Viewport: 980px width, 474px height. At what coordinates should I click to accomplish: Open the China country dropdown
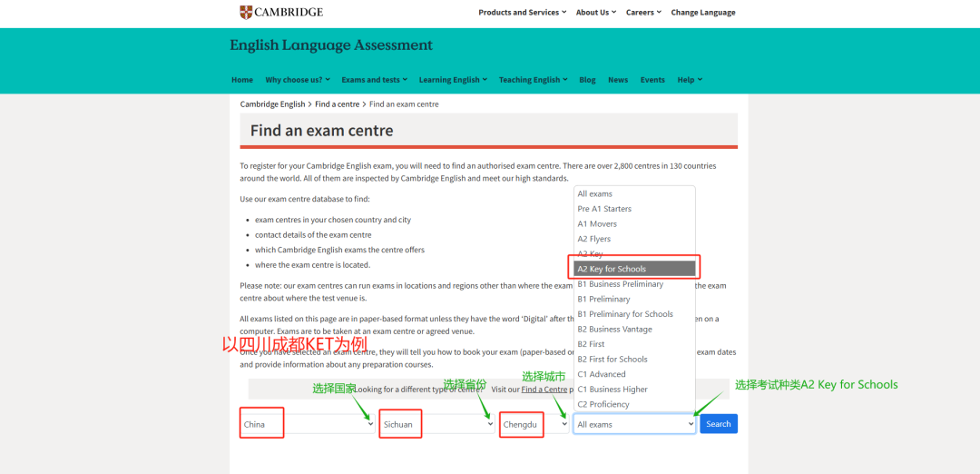pos(308,424)
